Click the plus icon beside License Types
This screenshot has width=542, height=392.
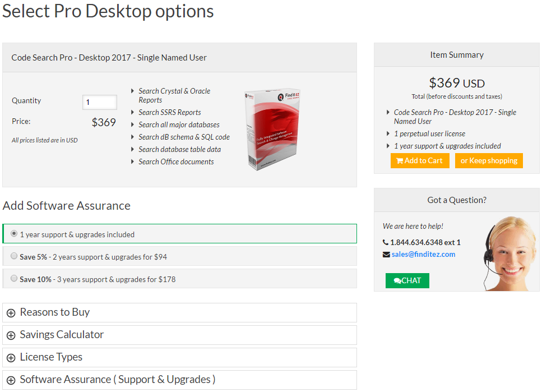11,358
